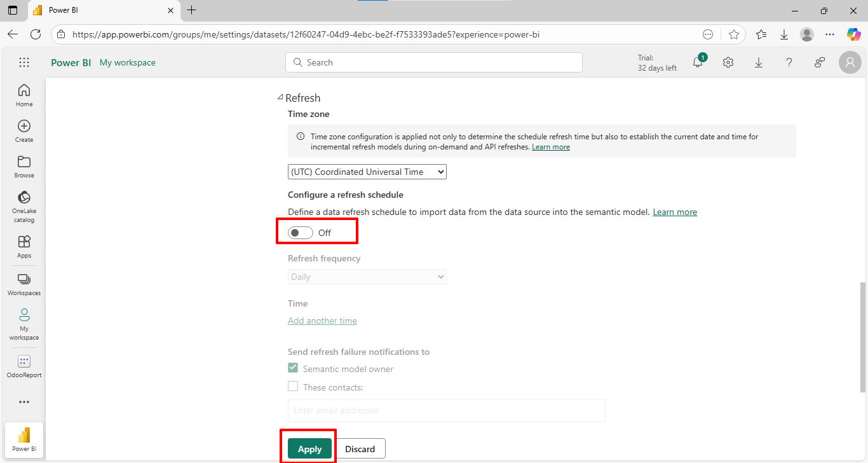868x463 pixels.
Task: Open Browse in the left sidebar
Action: pos(24,166)
